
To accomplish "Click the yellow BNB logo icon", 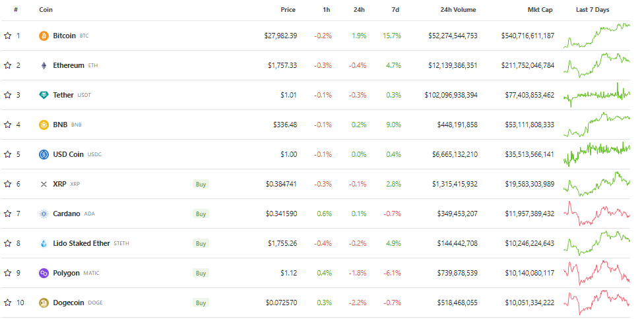I will (x=44, y=125).
